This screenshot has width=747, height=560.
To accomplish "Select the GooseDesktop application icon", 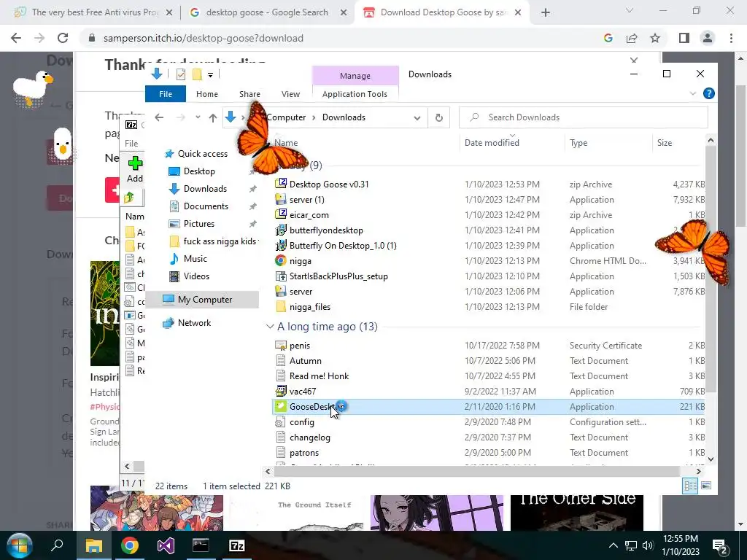I will 281,406.
